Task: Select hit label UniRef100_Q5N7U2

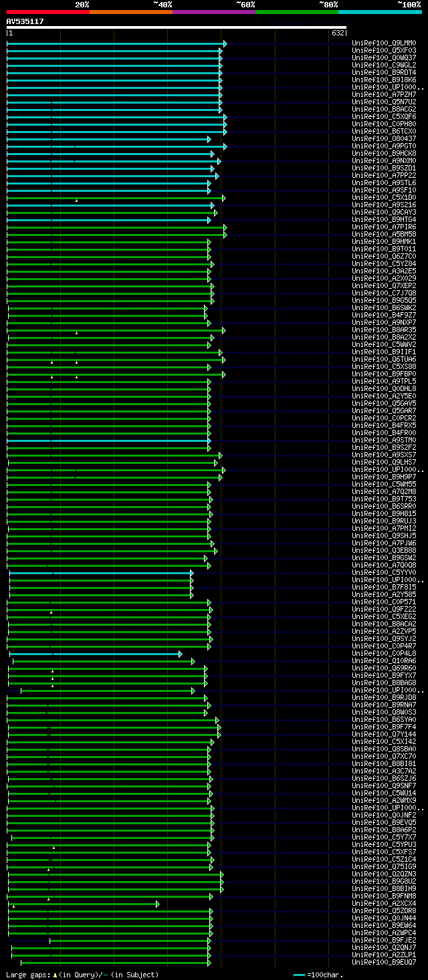Action: [384, 102]
